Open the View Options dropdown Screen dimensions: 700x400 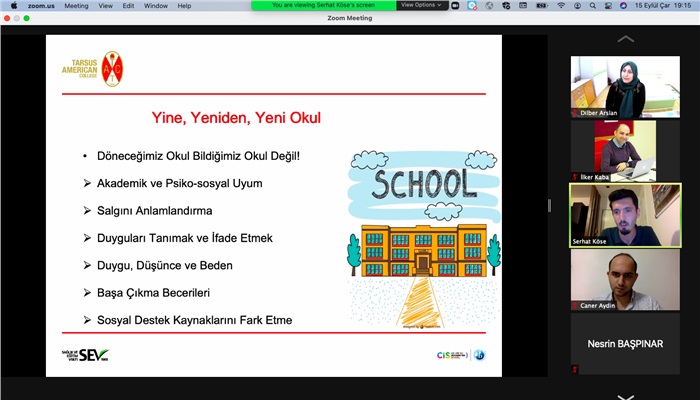click(422, 5)
